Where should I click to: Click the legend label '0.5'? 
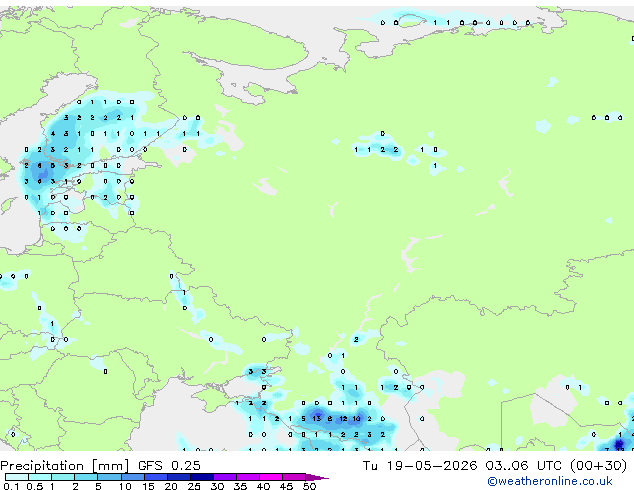tap(35, 486)
